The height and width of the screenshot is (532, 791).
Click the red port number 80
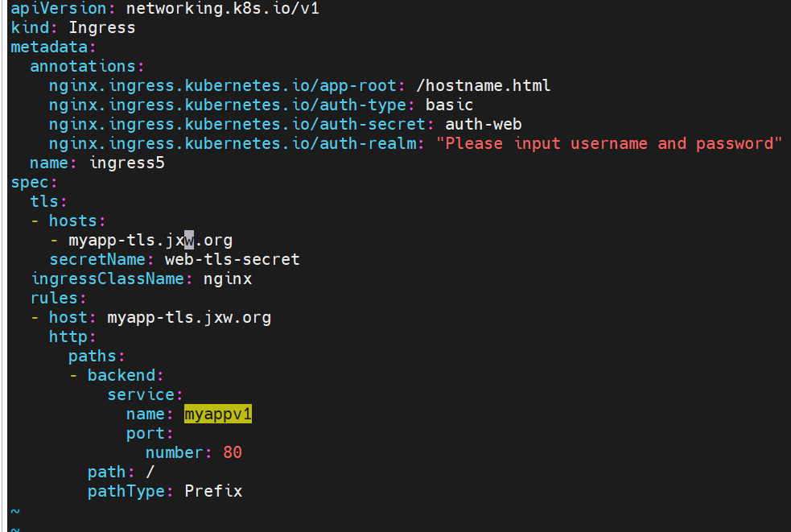(233, 452)
